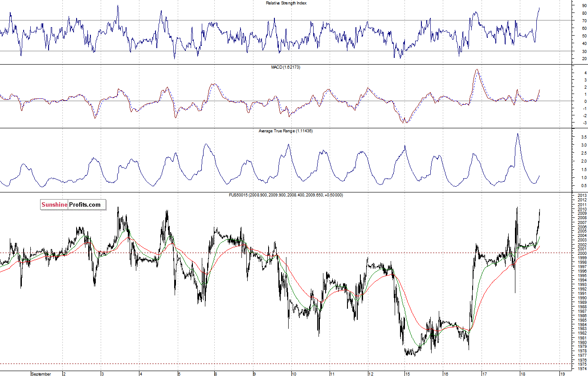Screen dimensions: 588x376
Task: Select date axis label "16"
Action: (x=445, y=374)
